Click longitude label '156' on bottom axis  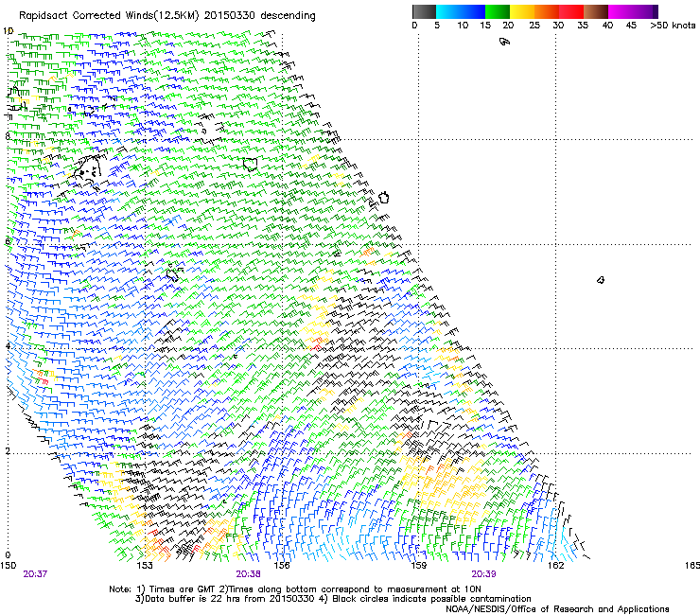(x=282, y=566)
